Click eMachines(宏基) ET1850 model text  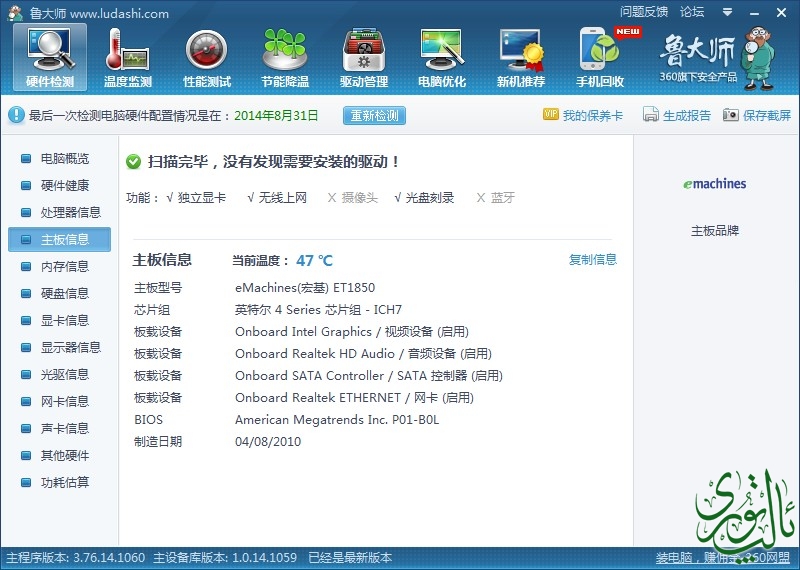pyautogui.click(x=305, y=288)
